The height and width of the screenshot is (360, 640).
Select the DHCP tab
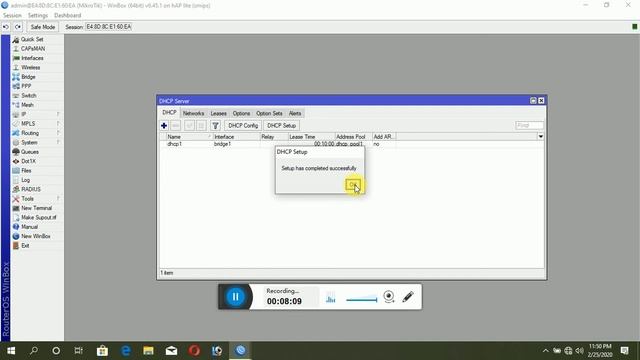(169, 113)
